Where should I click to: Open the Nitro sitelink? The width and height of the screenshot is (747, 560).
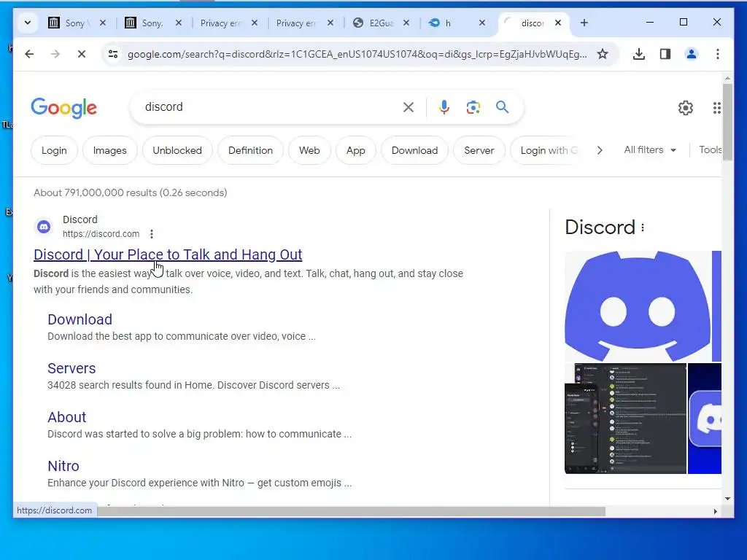[x=63, y=466]
